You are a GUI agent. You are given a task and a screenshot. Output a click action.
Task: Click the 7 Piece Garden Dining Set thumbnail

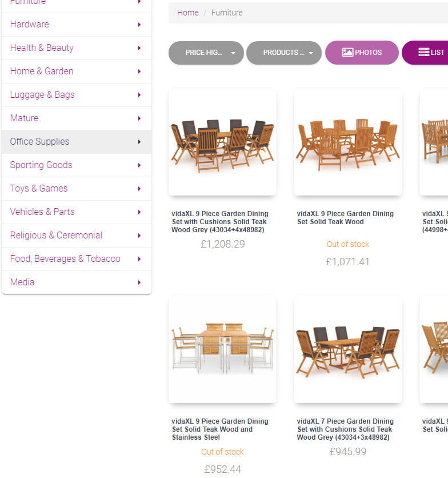coord(347,349)
